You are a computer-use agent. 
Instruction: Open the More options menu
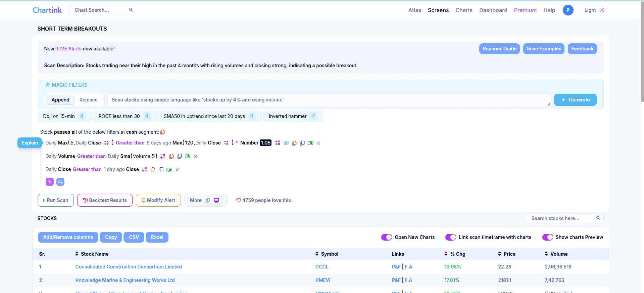pyautogui.click(x=196, y=200)
